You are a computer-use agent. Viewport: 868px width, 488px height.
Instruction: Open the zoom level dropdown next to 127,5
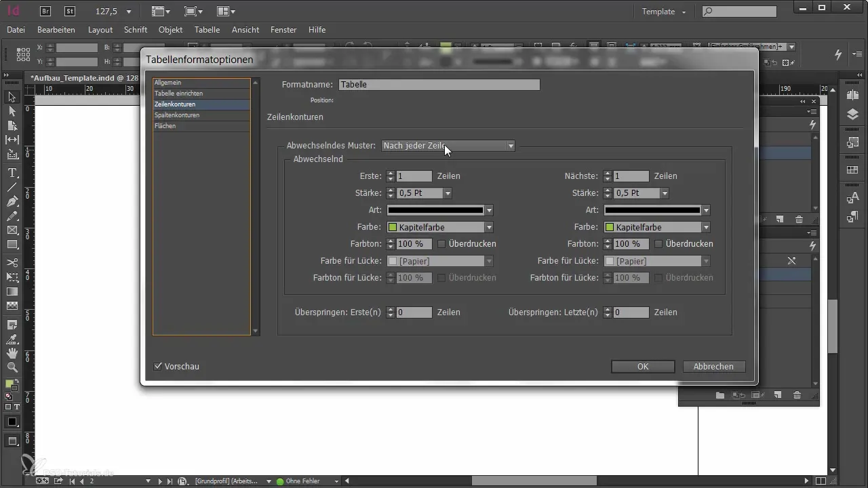click(x=129, y=12)
